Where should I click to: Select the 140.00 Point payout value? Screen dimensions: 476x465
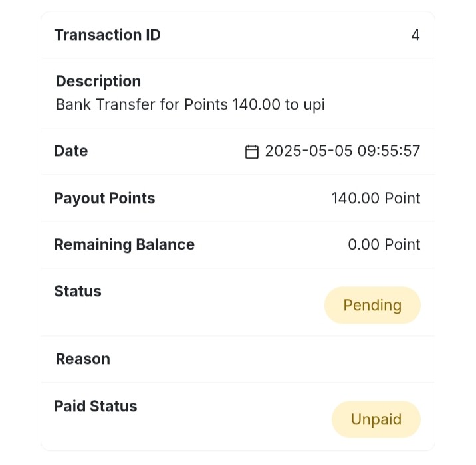(376, 199)
